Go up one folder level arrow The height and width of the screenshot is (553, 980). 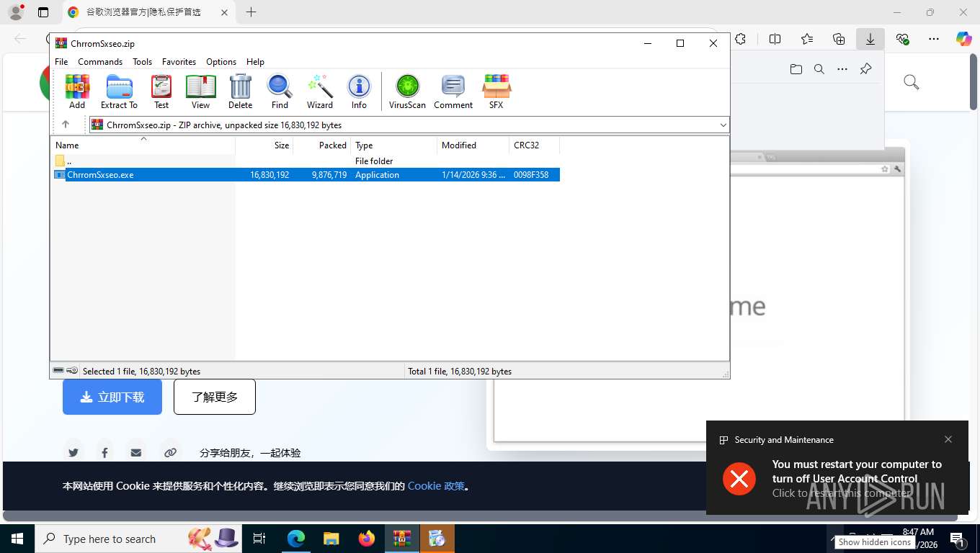[65, 125]
